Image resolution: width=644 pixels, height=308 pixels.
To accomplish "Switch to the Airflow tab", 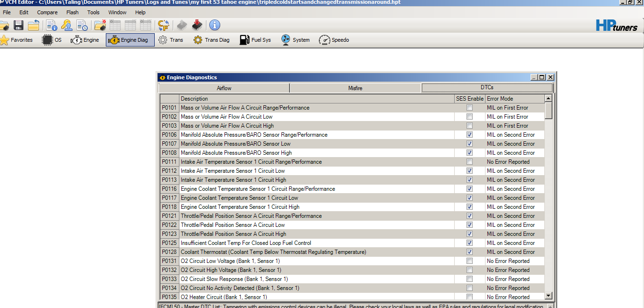I will click(x=224, y=88).
